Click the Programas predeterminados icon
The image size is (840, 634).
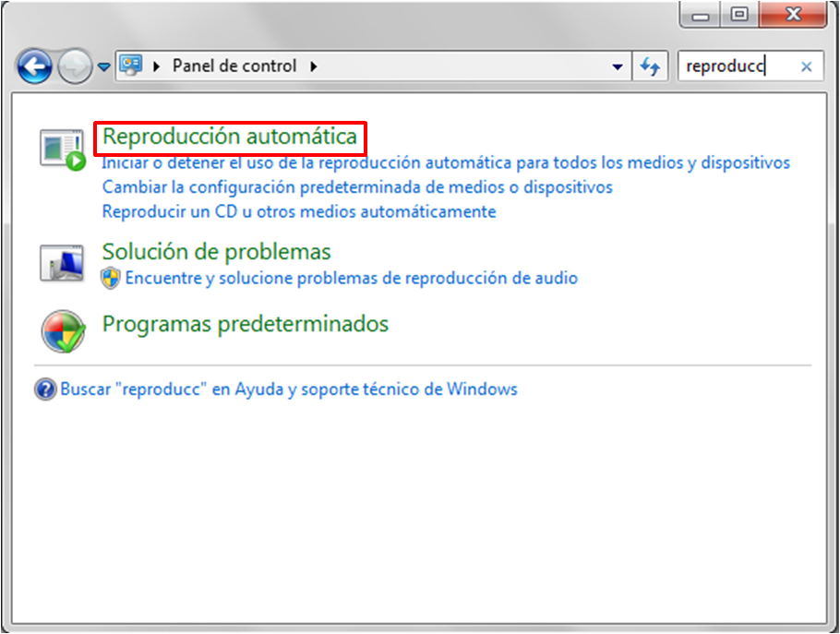tap(63, 331)
